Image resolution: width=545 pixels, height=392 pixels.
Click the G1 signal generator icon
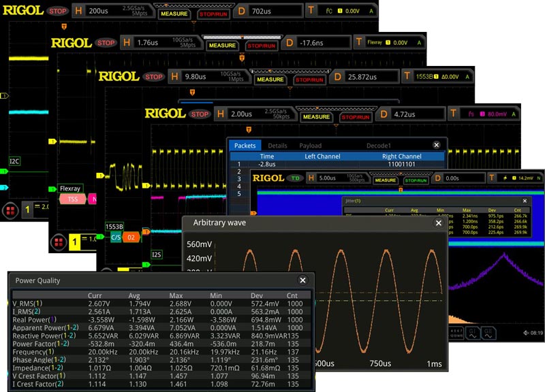point(471,332)
